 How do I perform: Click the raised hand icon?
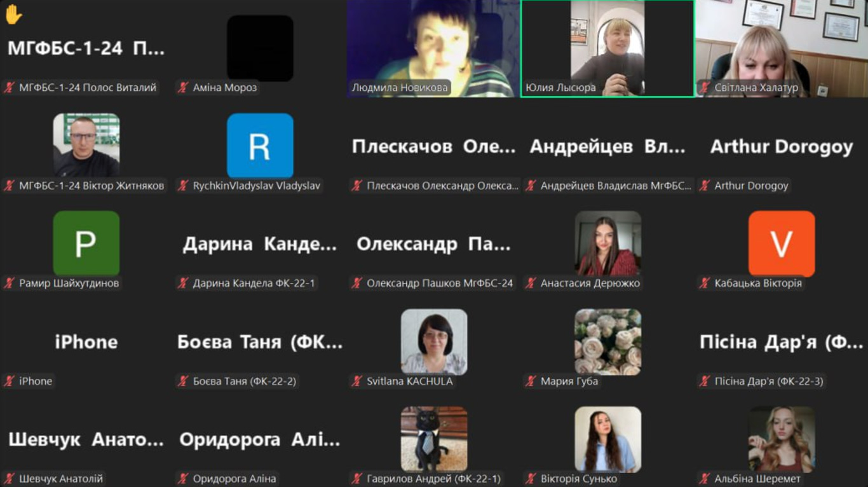tap(13, 15)
